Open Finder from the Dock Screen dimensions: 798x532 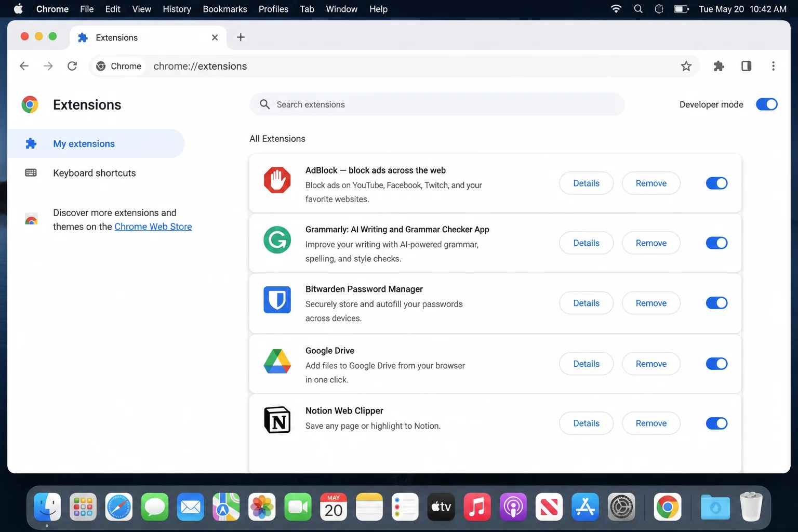click(47, 507)
